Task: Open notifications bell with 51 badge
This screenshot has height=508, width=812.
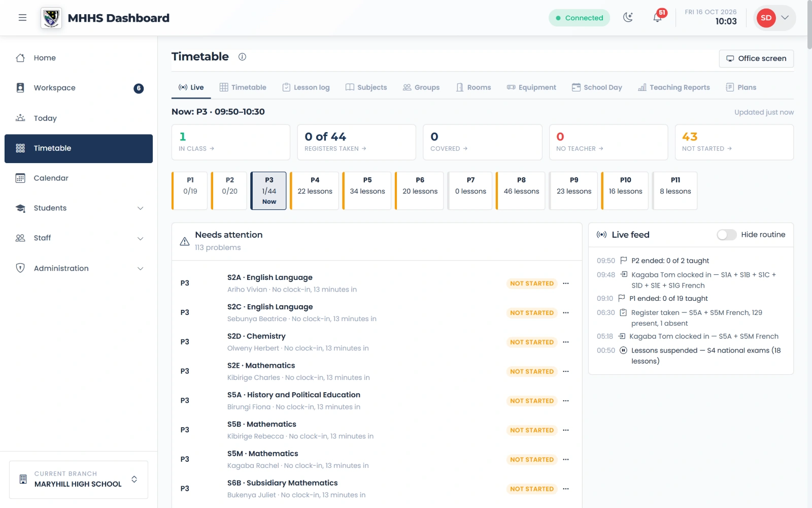Action: (658, 18)
